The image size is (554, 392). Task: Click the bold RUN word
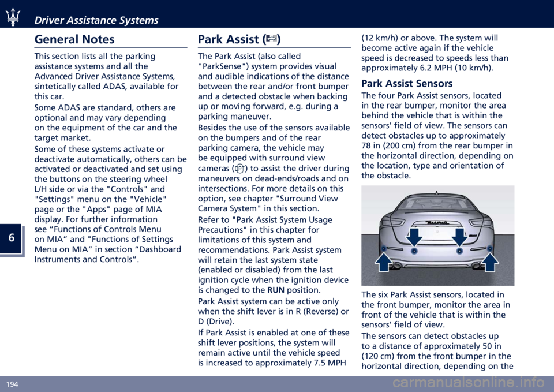[x=276, y=290]
